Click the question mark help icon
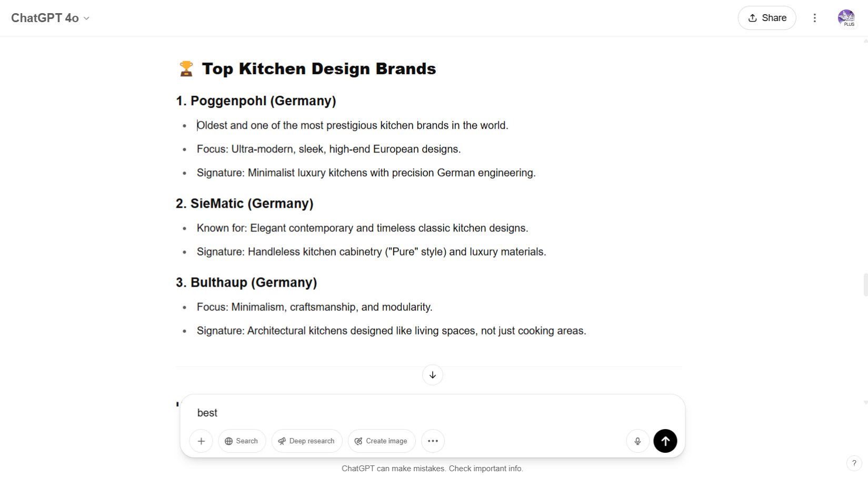 pyautogui.click(x=854, y=463)
